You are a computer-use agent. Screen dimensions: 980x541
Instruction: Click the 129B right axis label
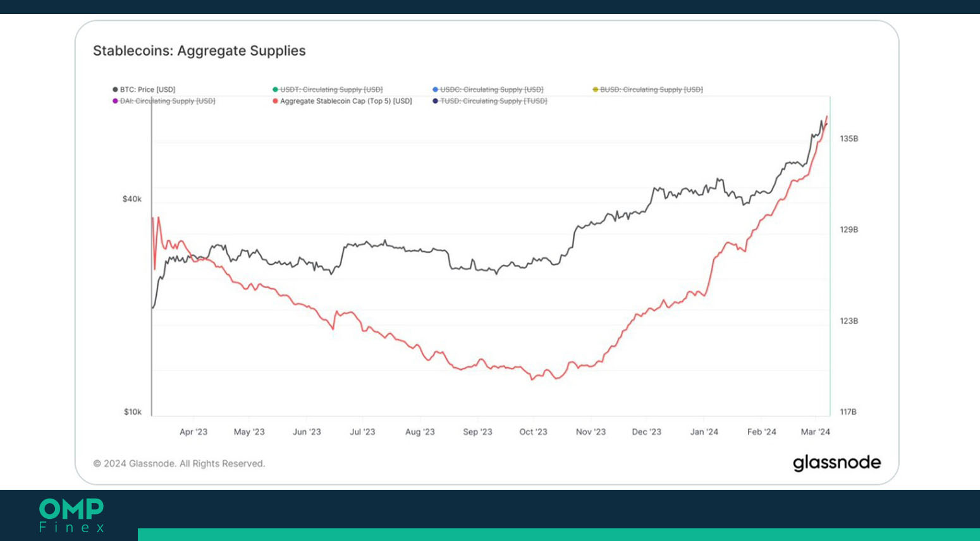pos(849,229)
